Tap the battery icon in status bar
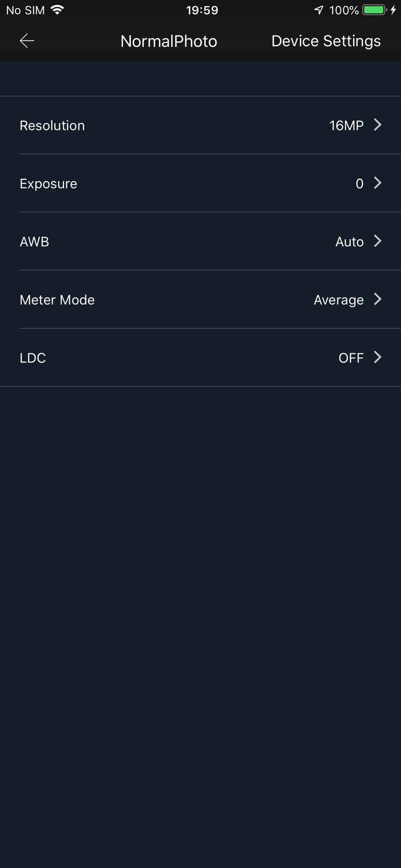This screenshot has width=401, height=868. click(375, 10)
